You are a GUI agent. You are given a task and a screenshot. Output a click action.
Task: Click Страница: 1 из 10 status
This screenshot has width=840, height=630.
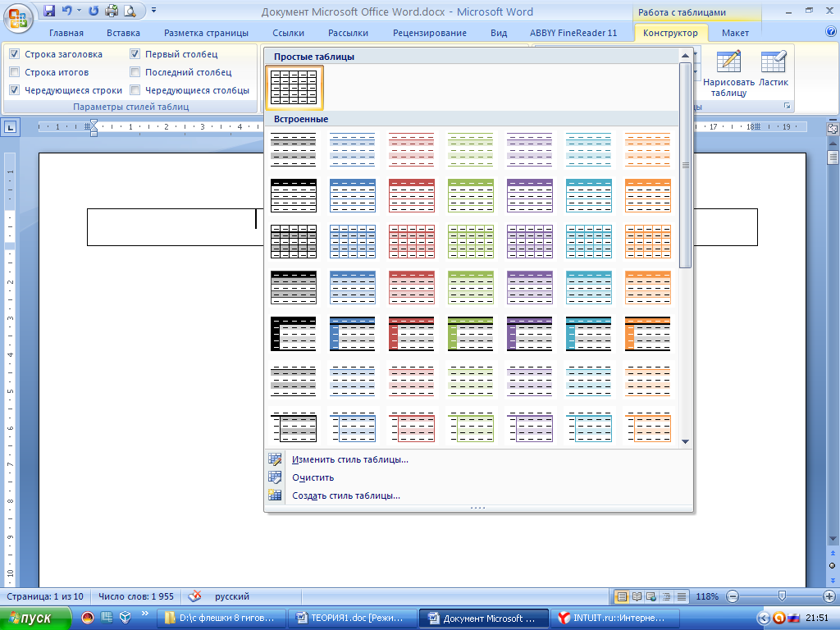(45, 596)
